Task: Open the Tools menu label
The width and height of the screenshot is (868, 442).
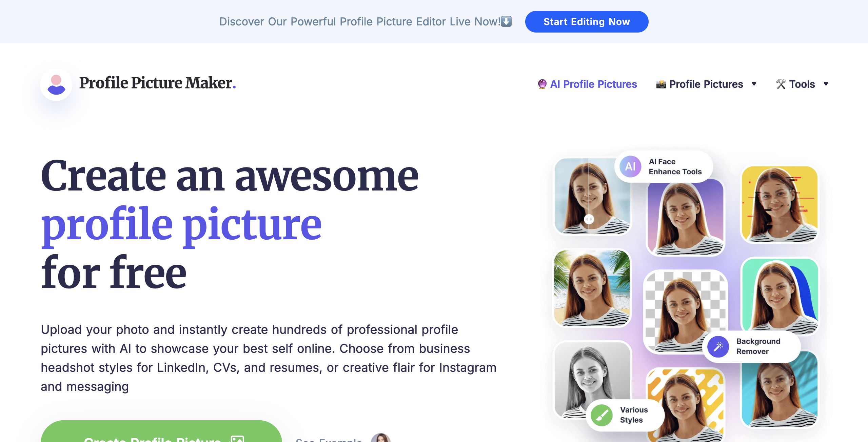Action: click(802, 84)
